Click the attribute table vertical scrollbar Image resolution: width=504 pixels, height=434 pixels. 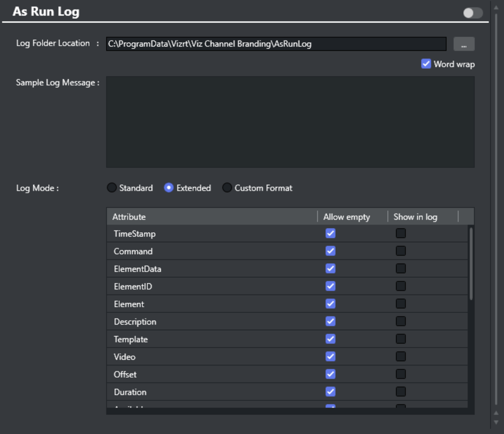point(471,263)
